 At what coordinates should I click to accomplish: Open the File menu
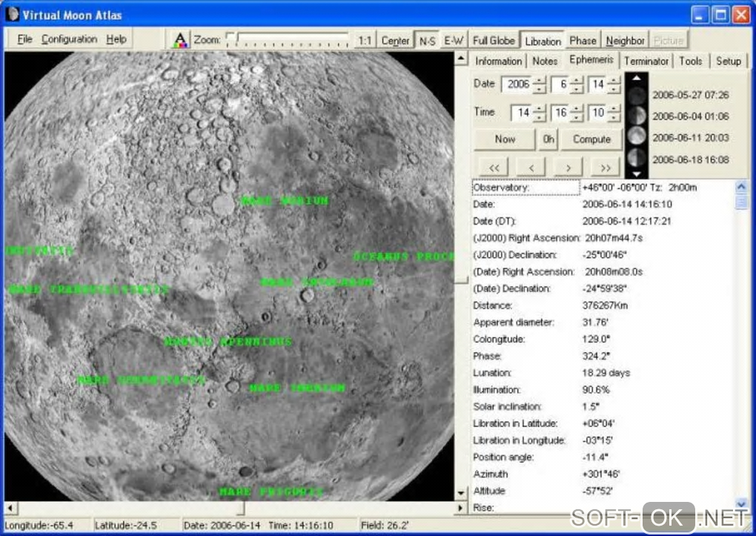(24, 39)
